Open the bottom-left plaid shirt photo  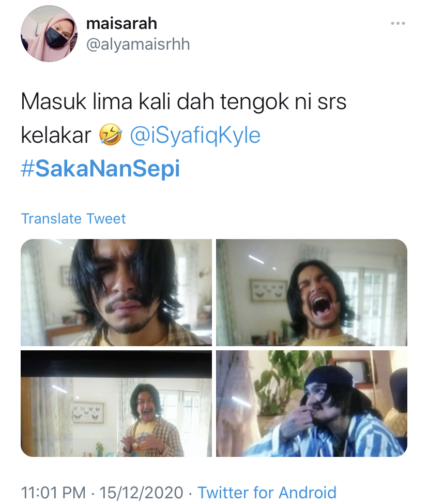[x=116, y=404]
